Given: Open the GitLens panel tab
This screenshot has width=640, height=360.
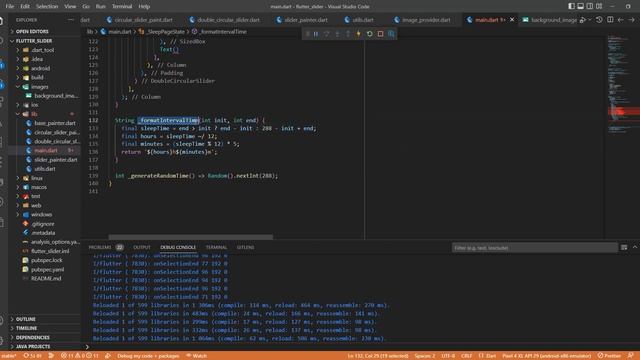Looking at the screenshot, I should (x=245, y=247).
